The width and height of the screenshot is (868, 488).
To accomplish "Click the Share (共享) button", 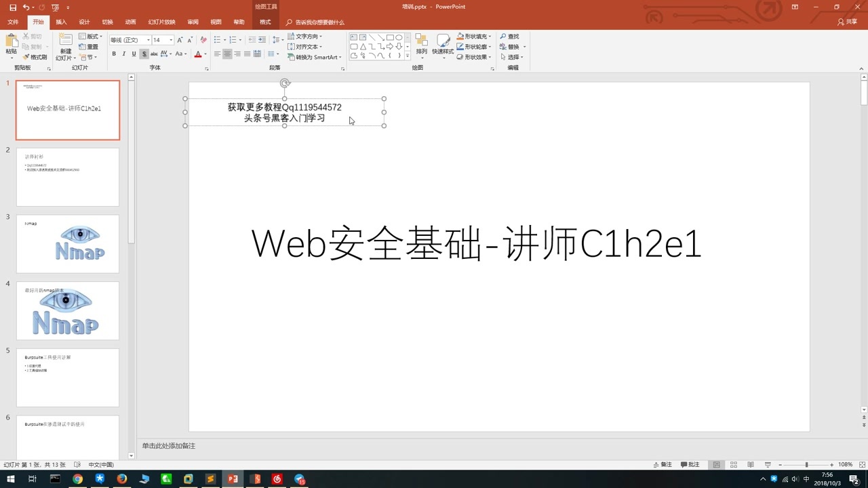I will [x=848, y=22].
